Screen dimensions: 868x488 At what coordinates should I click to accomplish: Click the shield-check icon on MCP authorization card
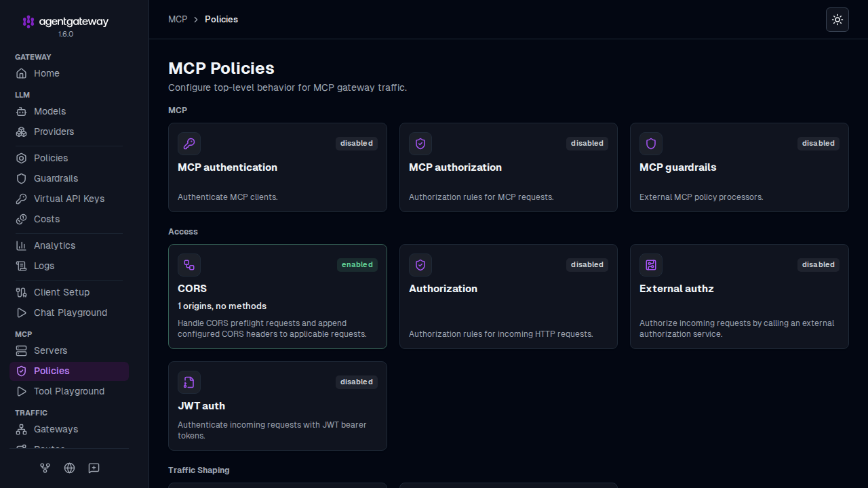420,144
